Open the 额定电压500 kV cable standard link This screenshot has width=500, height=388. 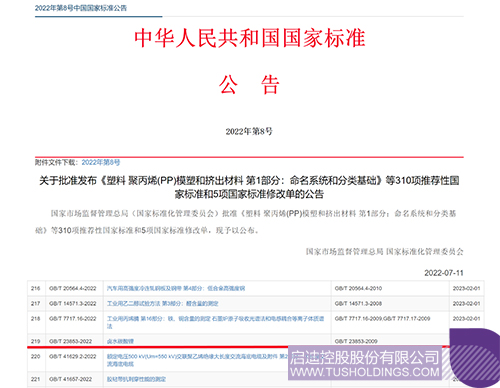coord(197,360)
